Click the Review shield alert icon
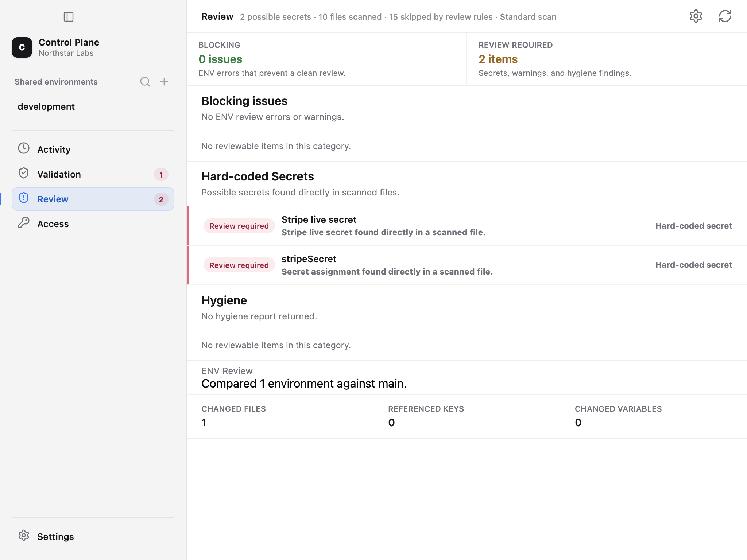 [24, 198]
